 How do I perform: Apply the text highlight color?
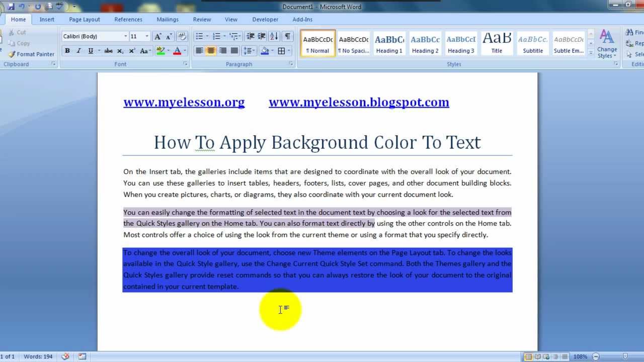pos(160,51)
